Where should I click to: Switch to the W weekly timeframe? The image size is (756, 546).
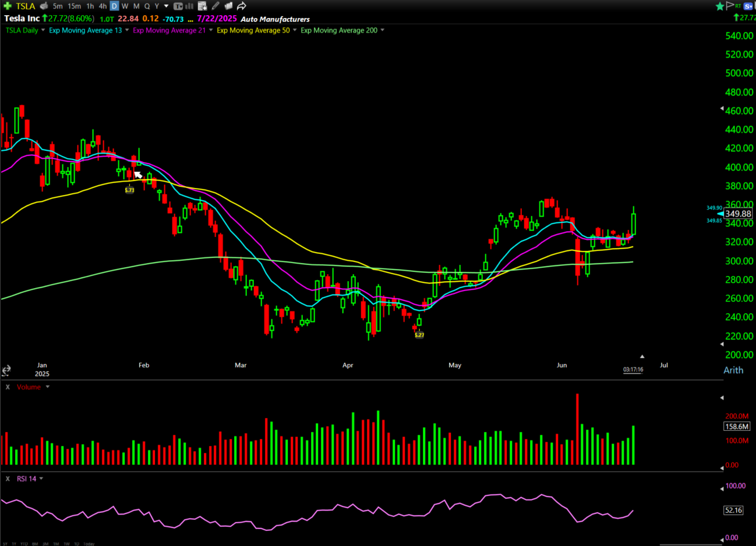coord(125,6)
